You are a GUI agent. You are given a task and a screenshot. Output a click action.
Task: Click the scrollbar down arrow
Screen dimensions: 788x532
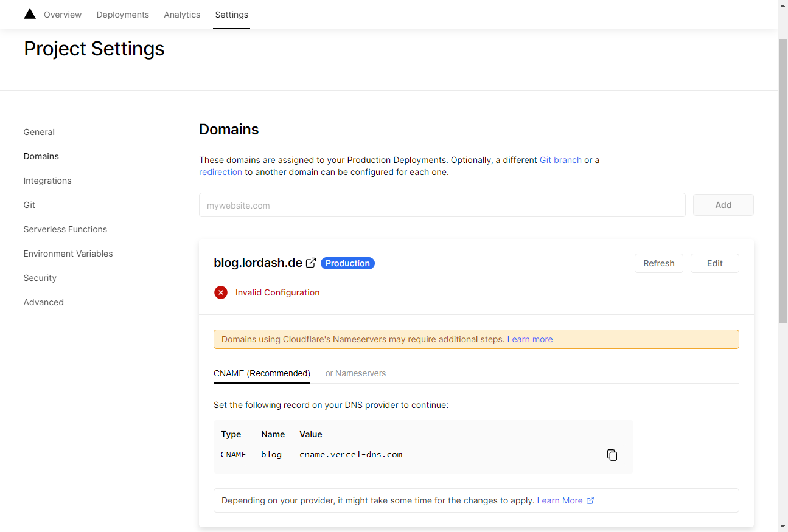tap(783, 526)
